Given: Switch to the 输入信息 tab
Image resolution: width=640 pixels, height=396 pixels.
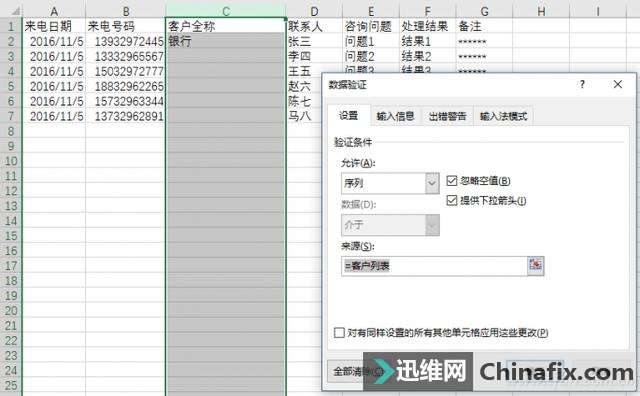Looking at the screenshot, I should click(x=395, y=116).
